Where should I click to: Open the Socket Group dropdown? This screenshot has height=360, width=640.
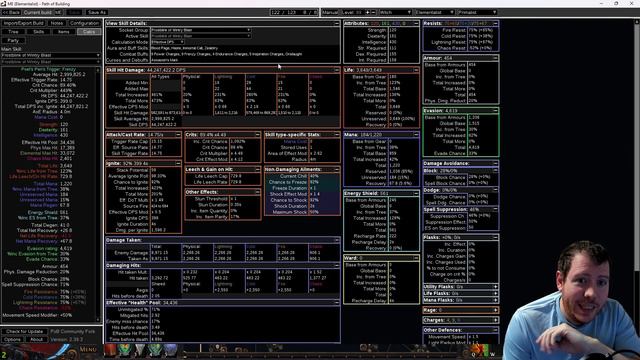[x=201, y=30]
